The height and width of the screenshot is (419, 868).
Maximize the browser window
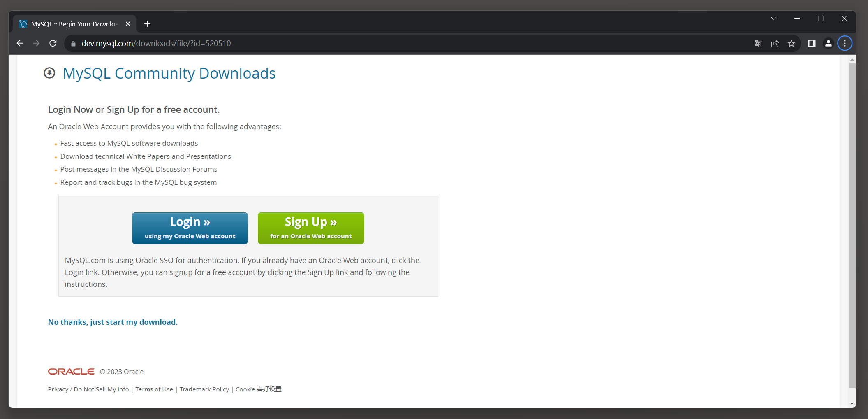pyautogui.click(x=820, y=19)
